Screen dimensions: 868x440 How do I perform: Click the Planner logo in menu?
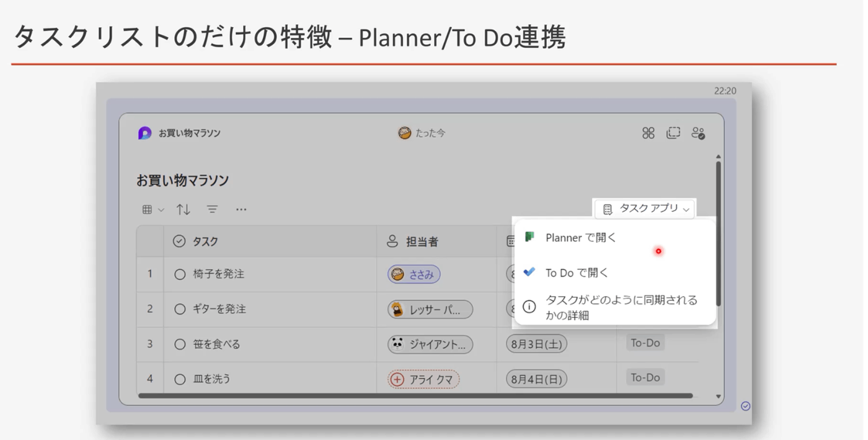529,237
